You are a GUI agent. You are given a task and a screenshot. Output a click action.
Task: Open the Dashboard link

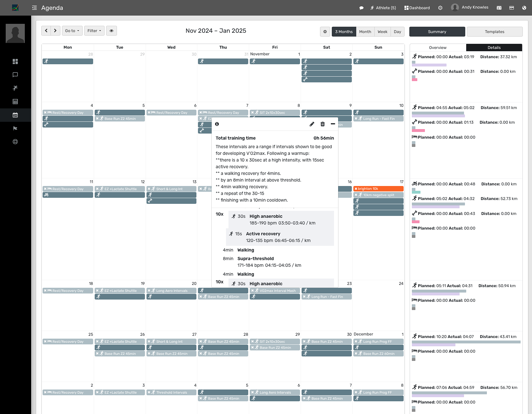(x=417, y=8)
